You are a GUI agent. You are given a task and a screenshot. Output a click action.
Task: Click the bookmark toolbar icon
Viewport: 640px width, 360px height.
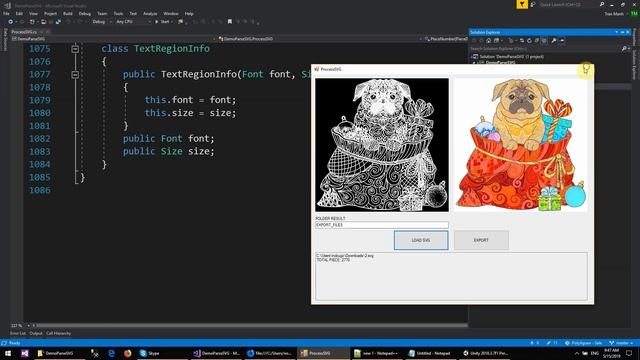click(230, 22)
